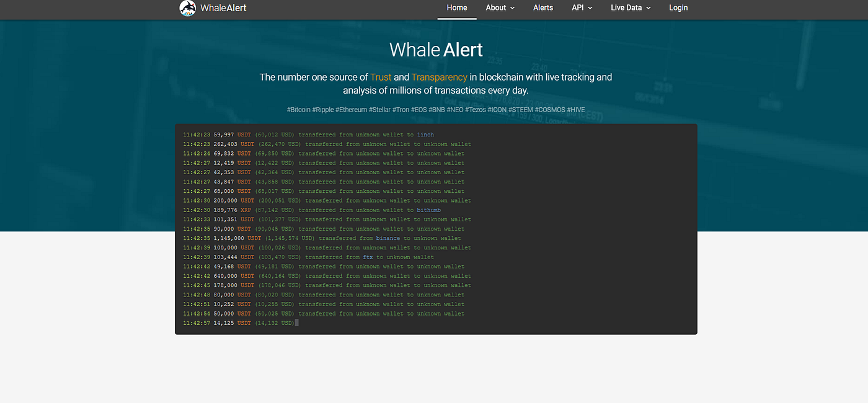This screenshot has height=403, width=868.
Task: Click the 11:42:54 timestamp in feed
Action: pyautogui.click(x=197, y=314)
